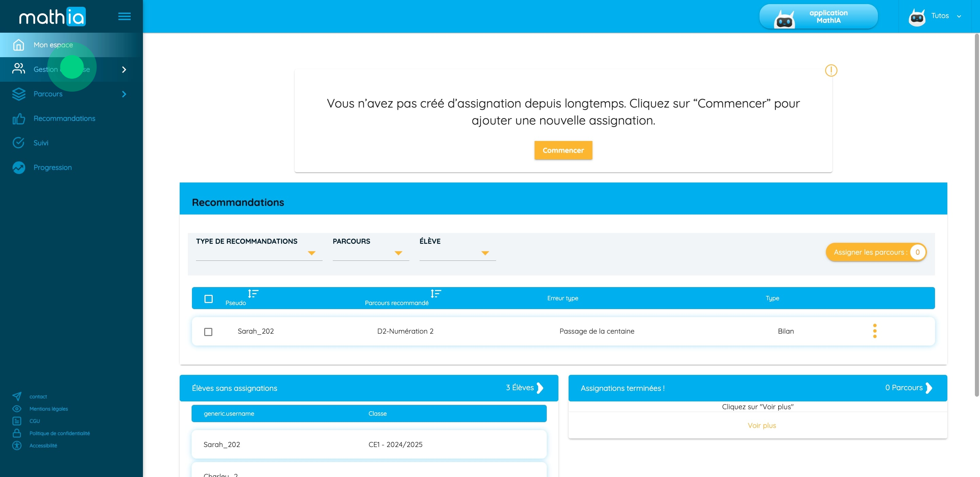Viewport: 980px width, 477px height.
Task: Sort Parcours recommandé column via sort icon
Action: click(x=436, y=293)
